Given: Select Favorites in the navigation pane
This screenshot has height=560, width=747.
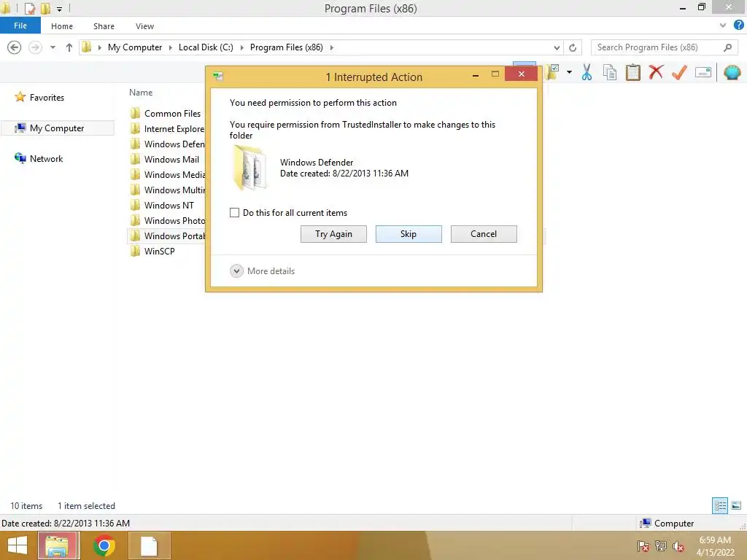Looking at the screenshot, I should click(x=47, y=98).
